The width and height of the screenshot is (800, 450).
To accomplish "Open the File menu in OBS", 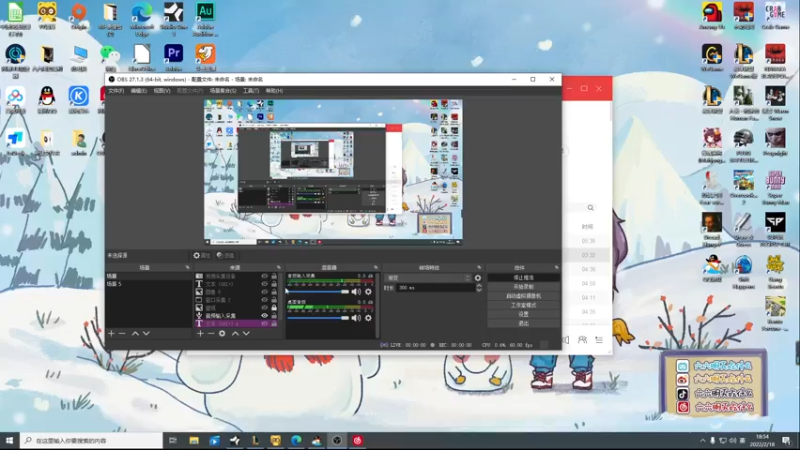I will 116,91.
